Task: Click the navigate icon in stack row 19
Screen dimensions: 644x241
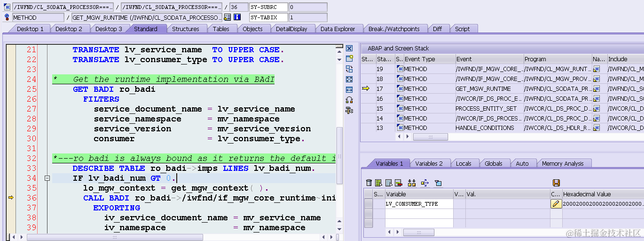Action: tap(597, 69)
